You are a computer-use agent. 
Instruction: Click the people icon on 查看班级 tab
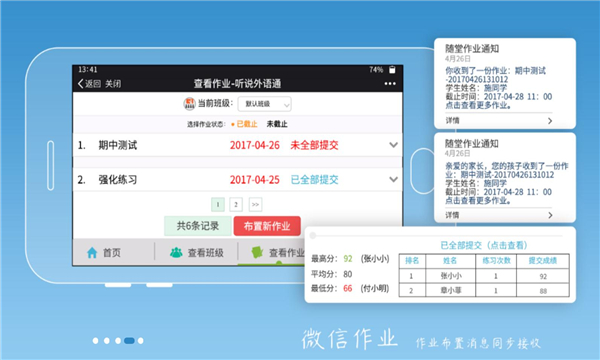pyautogui.click(x=176, y=252)
